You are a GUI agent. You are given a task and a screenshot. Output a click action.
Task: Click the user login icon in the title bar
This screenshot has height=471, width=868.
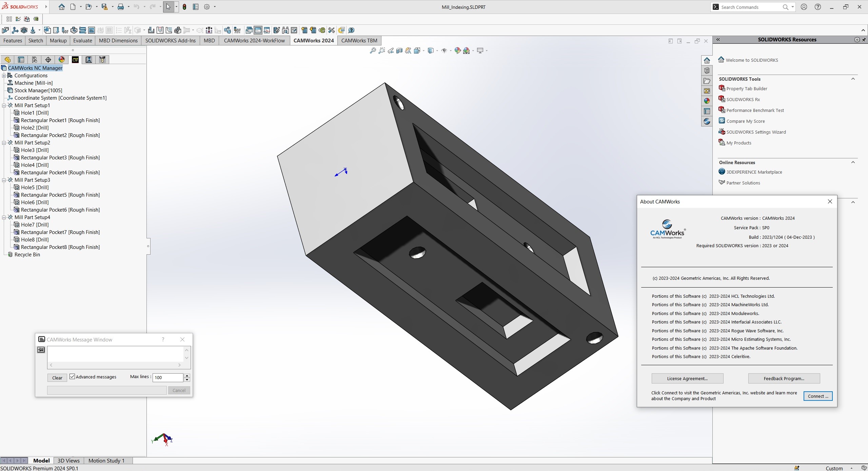(x=804, y=7)
